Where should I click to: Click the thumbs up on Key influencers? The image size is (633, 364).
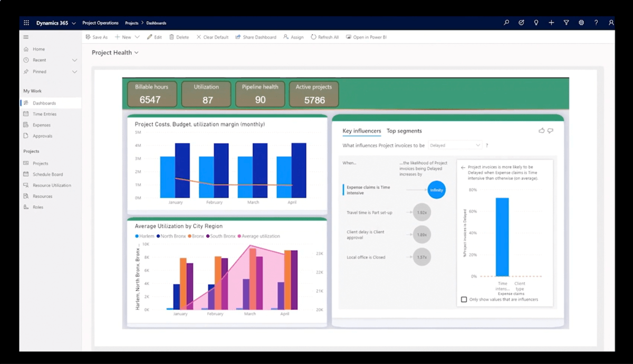542,130
